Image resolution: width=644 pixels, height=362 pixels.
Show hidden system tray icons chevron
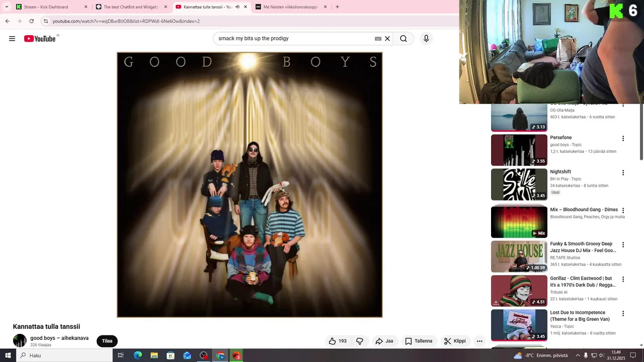coord(578,355)
